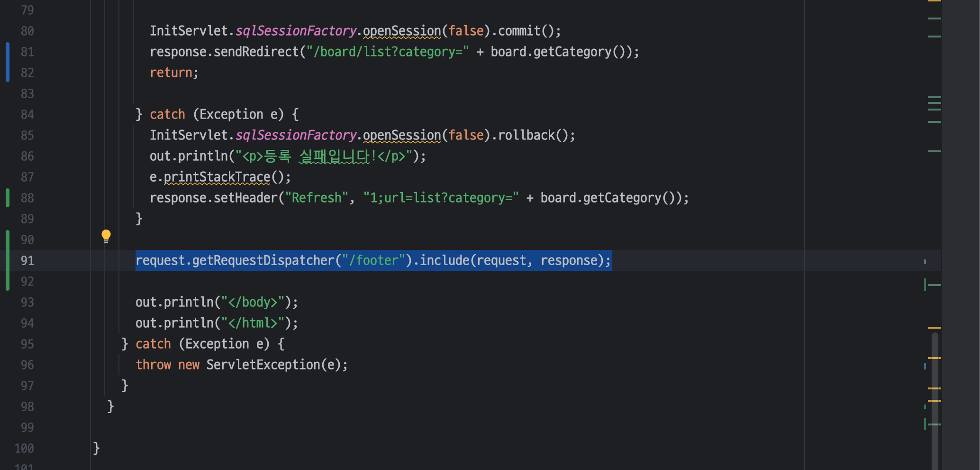This screenshot has height=470, width=980.
Task: Click the yellow lightbulb quick-fix icon
Action: pyautogui.click(x=106, y=236)
